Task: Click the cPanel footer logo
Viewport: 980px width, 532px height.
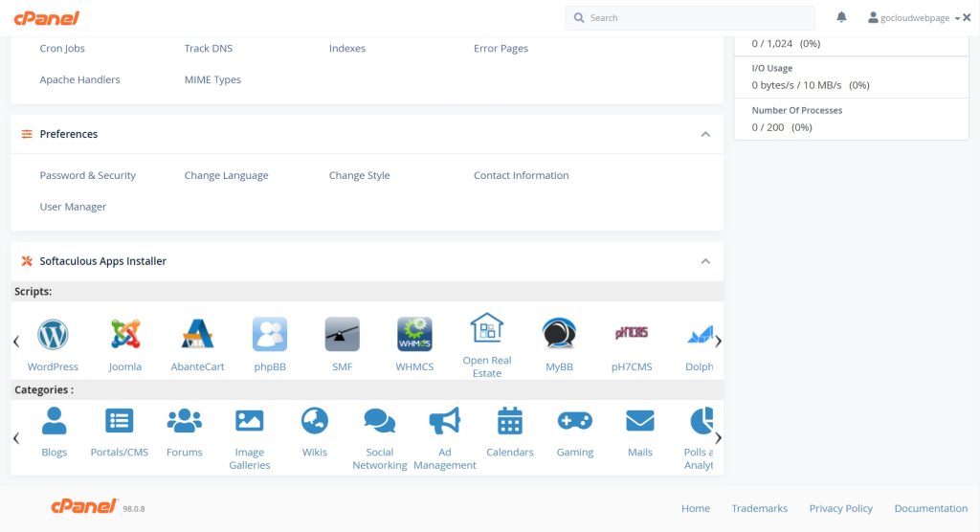Action: (x=84, y=506)
